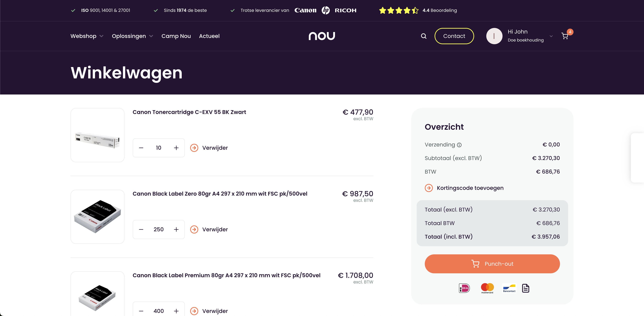Click the Canon brand logo in header
The height and width of the screenshot is (316, 644).
coord(305,10)
